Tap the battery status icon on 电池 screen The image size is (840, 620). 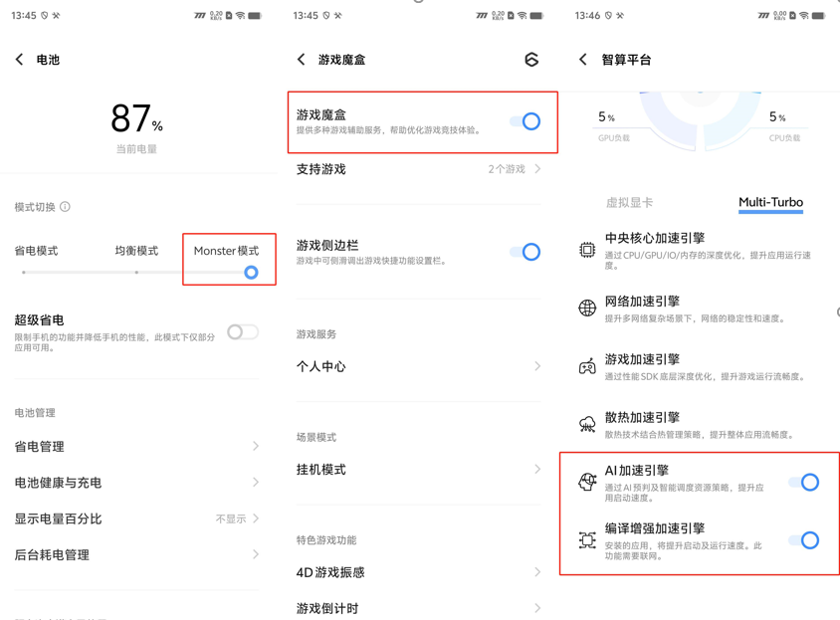click(255, 16)
